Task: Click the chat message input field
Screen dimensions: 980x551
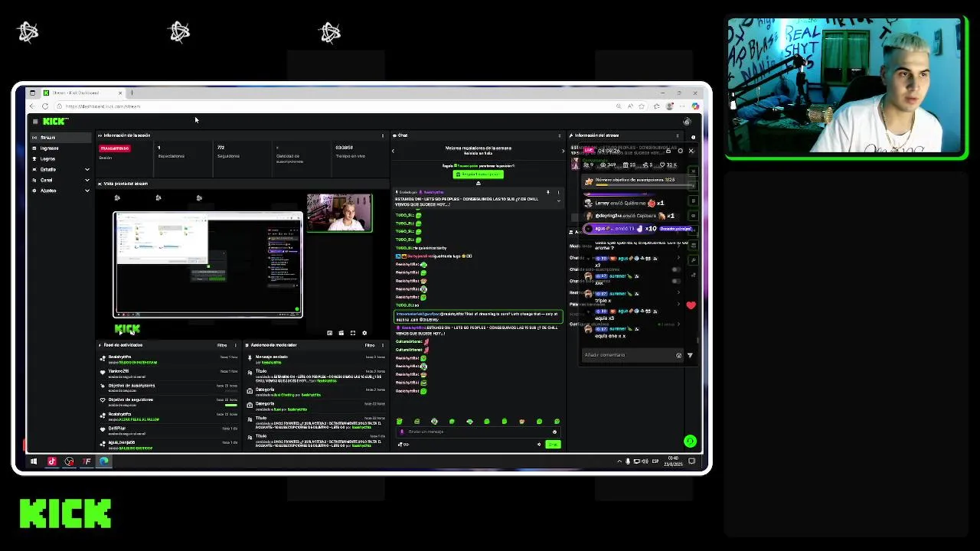Action: [x=479, y=432]
